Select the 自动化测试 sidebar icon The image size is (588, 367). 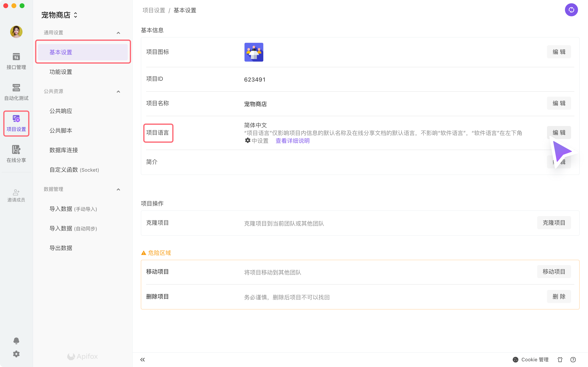coord(16,92)
